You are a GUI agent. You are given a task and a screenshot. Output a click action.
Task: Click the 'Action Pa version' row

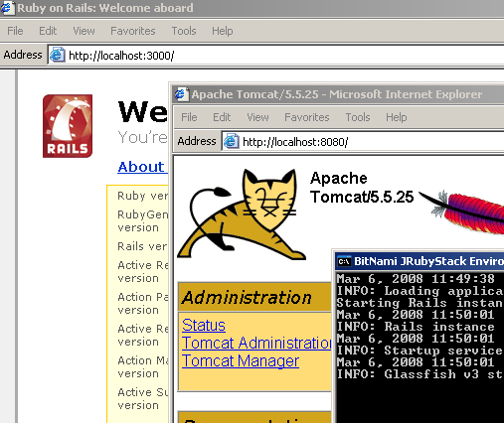pyautogui.click(x=142, y=303)
